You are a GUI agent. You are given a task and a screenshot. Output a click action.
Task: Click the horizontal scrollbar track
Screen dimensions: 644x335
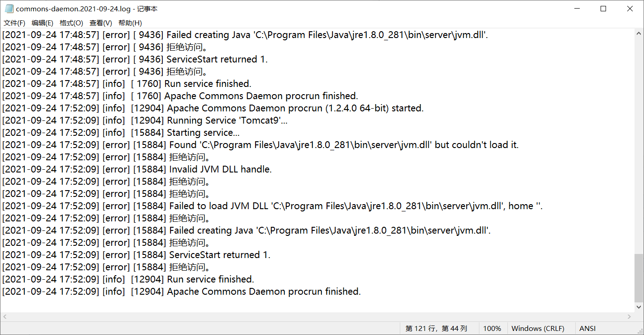coord(317,317)
